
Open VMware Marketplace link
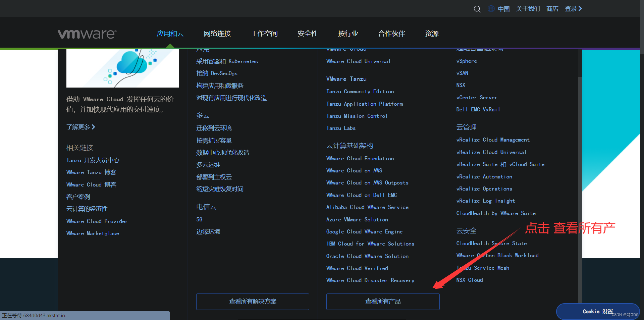pos(93,233)
